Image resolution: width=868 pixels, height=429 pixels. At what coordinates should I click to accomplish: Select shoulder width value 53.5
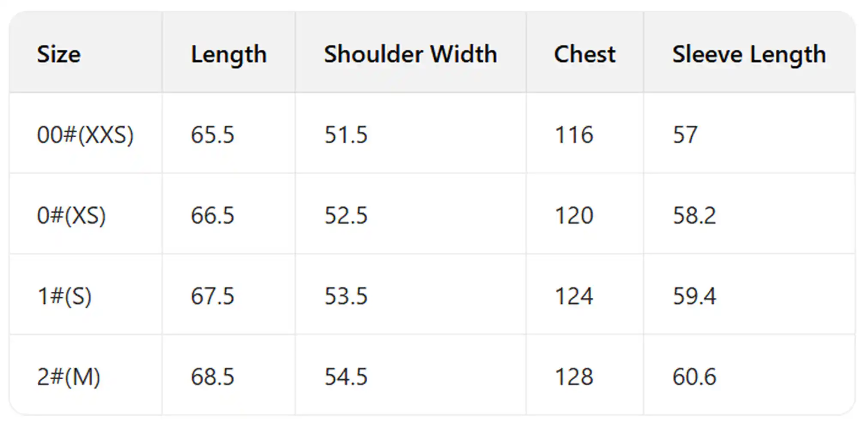tap(346, 296)
